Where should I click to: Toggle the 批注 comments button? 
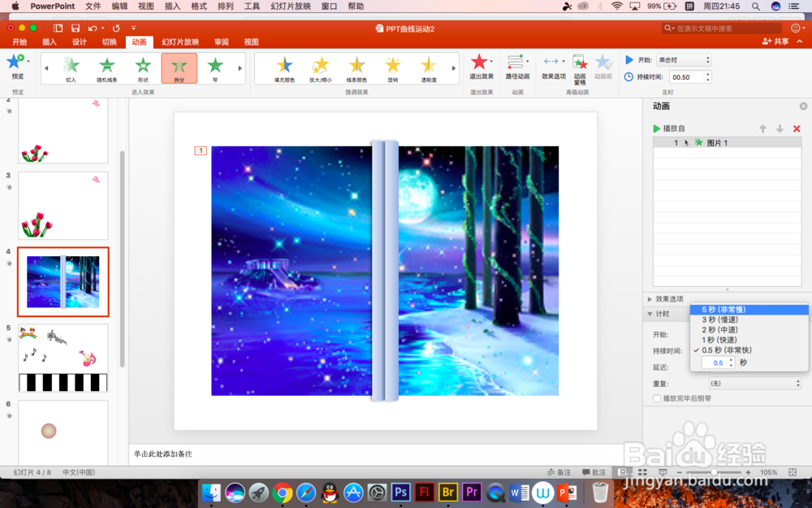pyautogui.click(x=594, y=472)
